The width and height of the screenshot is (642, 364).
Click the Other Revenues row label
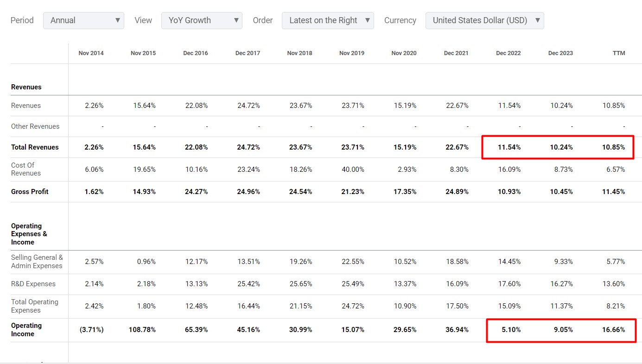pyautogui.click(x=35, y=126)
